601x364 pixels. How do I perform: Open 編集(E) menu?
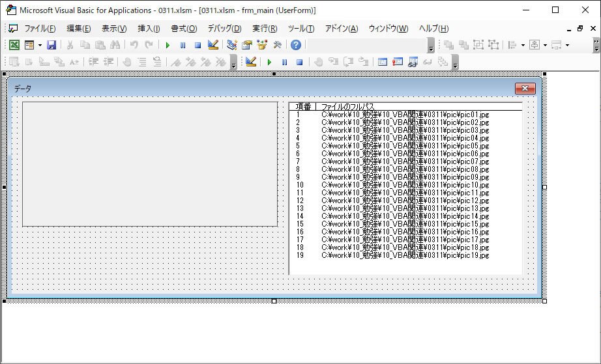(x=79, y=28)
